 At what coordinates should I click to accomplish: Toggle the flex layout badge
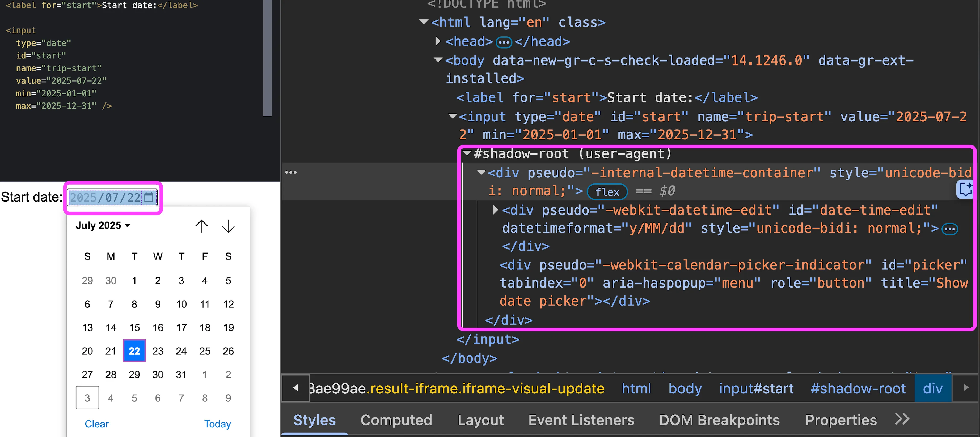tap(607, 192)
